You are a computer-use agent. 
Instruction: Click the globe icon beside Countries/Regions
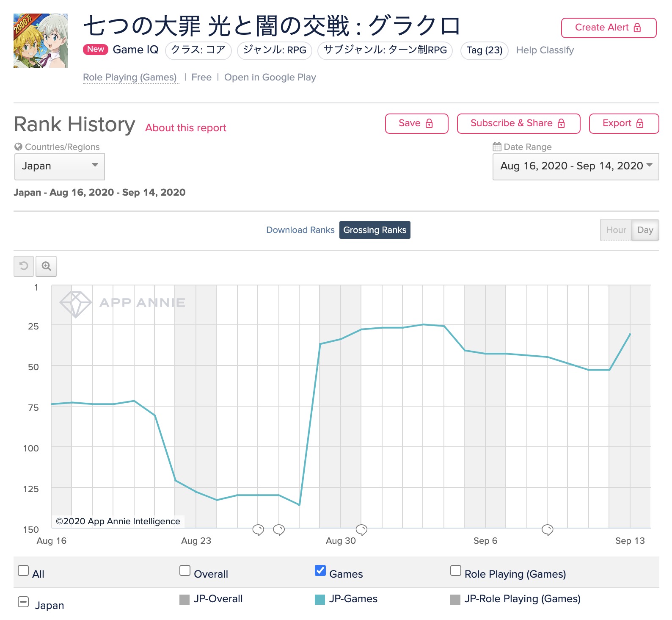18,147
